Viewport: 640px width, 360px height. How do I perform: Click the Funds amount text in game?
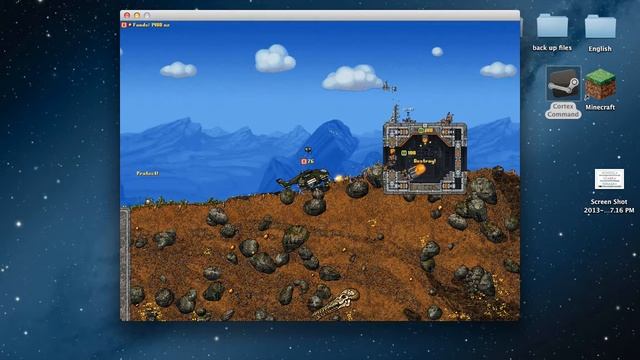point(151,25)
